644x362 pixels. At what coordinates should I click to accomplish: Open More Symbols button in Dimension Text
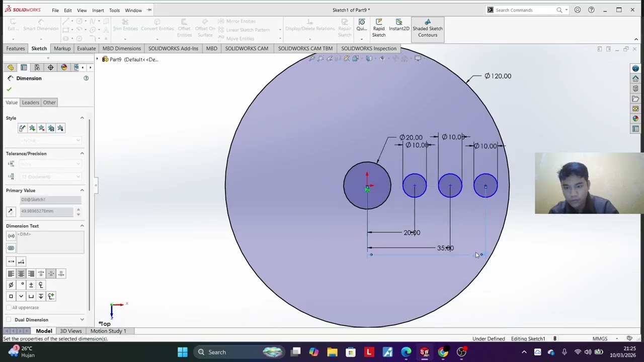tap(51, 296)
